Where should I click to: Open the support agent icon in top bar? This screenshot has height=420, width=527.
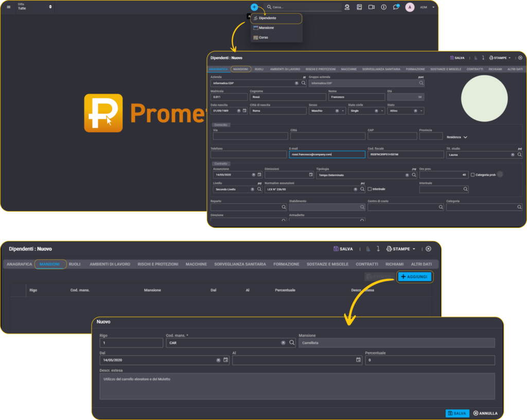(347, 7)
